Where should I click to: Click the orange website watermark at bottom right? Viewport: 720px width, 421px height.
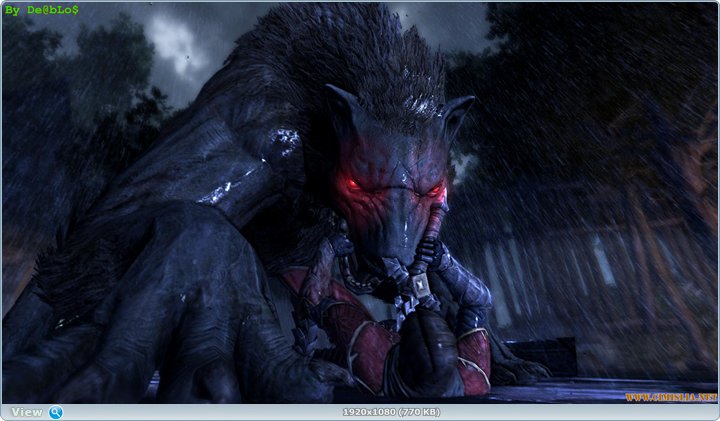(x=671, y=398)
